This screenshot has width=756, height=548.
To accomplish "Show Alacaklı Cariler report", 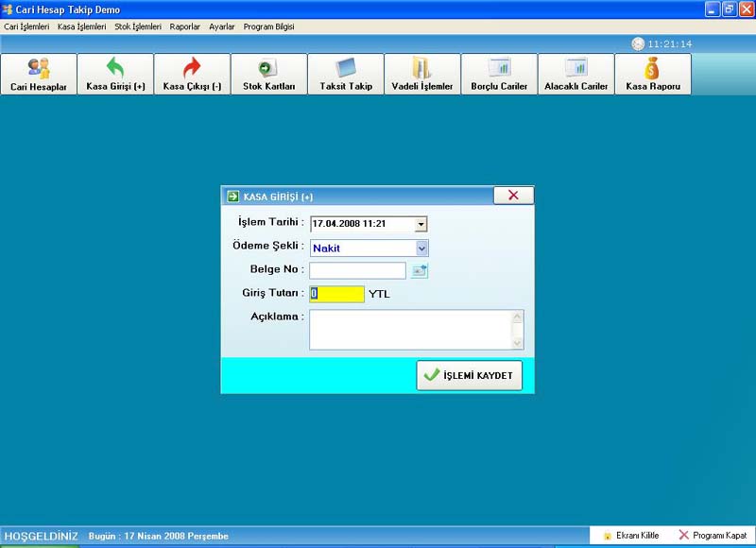I will pos(576,75).
